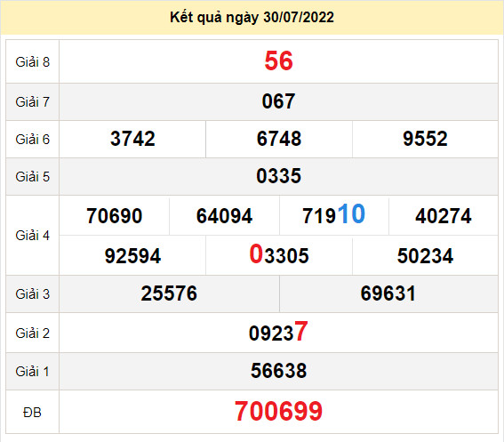Screen dimensions: 504x442
Task: Click the Giải 1 number 56638
Action: click(x=279, y=371)
